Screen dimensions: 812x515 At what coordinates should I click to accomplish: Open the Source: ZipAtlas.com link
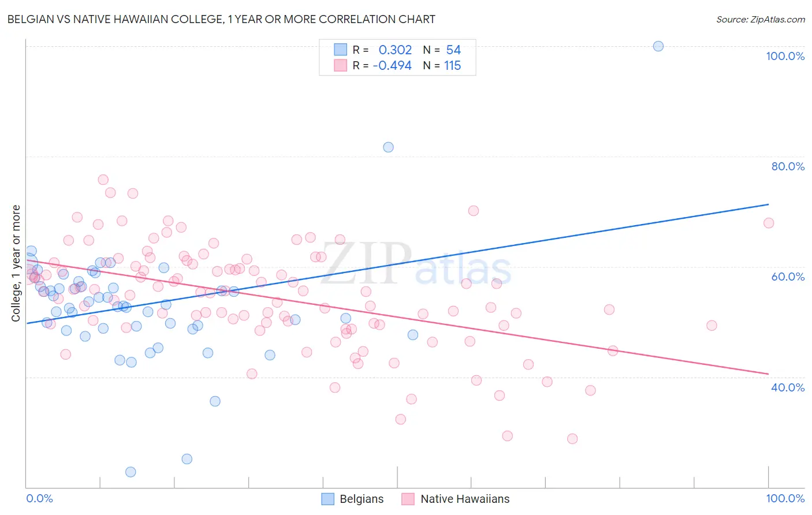tap(761, 20)
